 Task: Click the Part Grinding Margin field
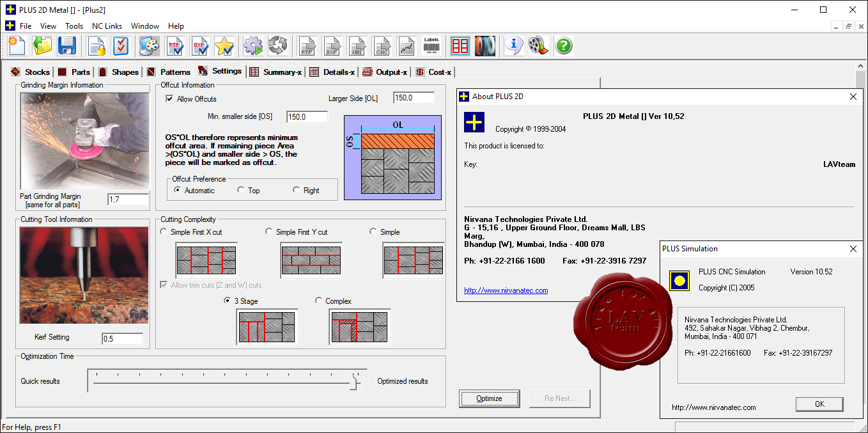coord(128,200)
